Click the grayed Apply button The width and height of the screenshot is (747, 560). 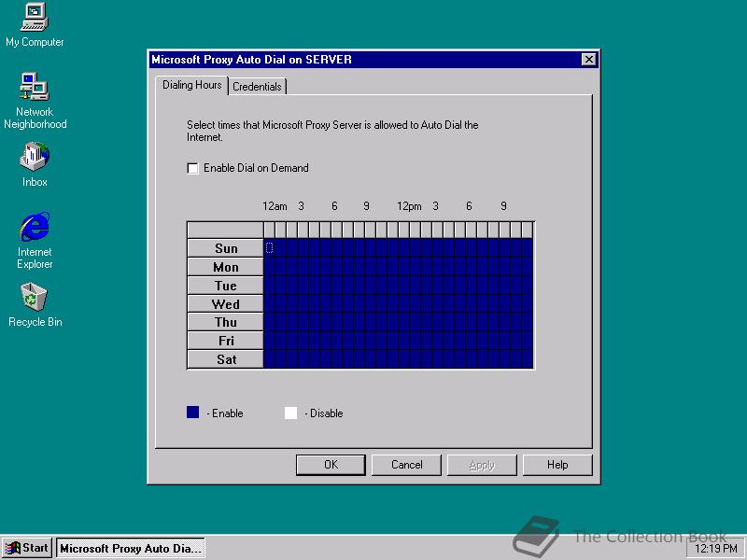482,465
